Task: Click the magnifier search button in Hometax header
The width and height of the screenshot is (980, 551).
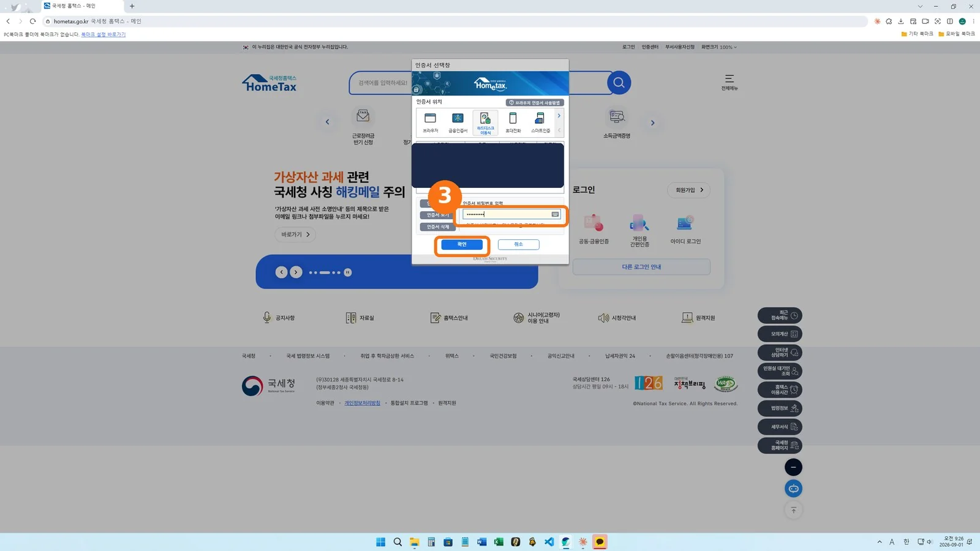Action: 619,83
